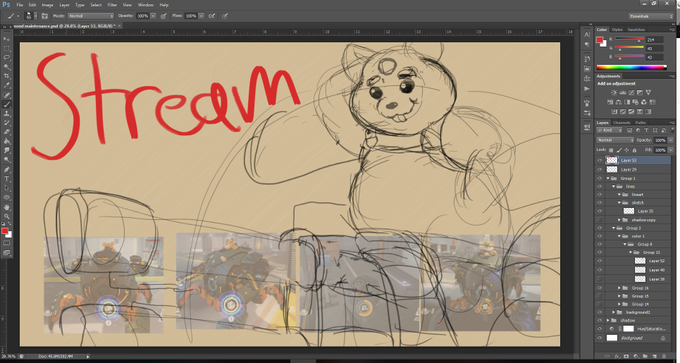Switch to the Swatches tab

[636, 29]
